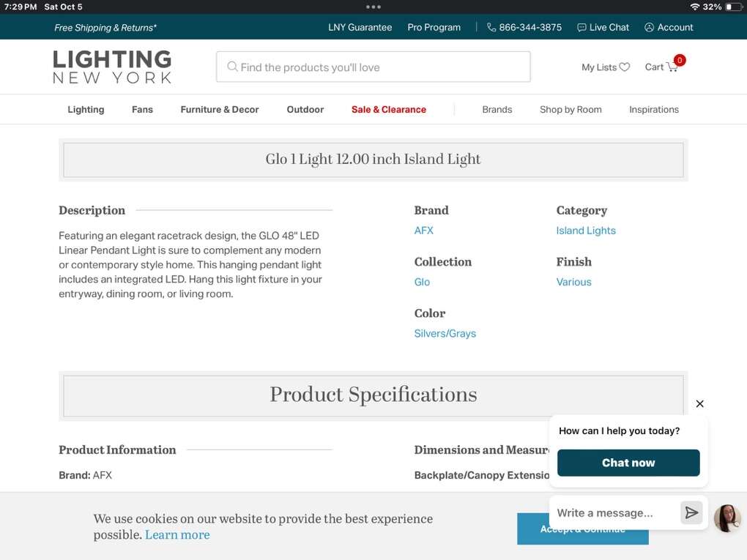This screenshot has width=747, height=560.
Task: Click the send message arrow icon
Action: [691, 512]
